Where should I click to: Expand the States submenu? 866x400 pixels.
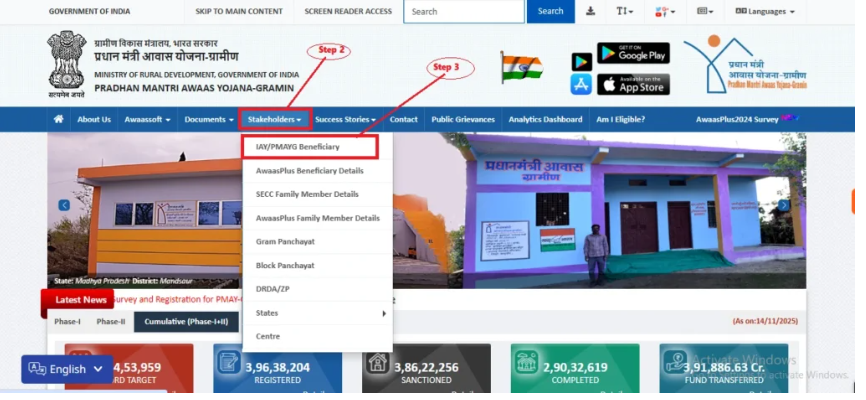point(318,313)
